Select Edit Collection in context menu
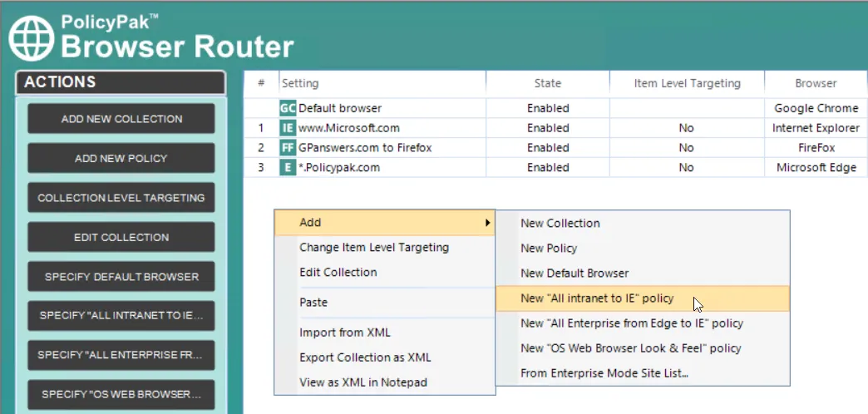The width and height of the screenshot is (868, 414). (385, 273)
